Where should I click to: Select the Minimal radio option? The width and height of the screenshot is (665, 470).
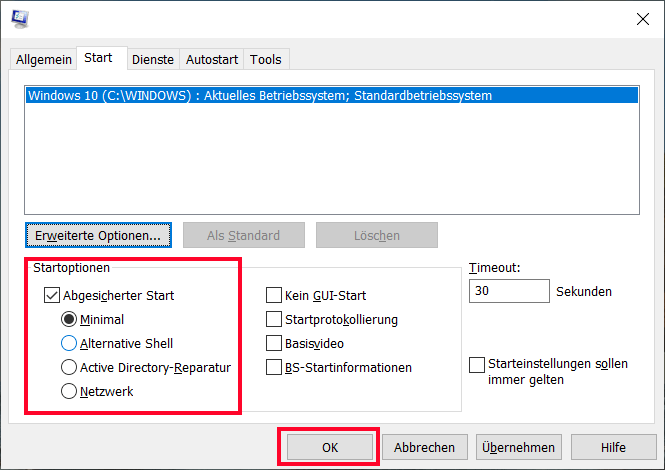(x=69, y=319)
